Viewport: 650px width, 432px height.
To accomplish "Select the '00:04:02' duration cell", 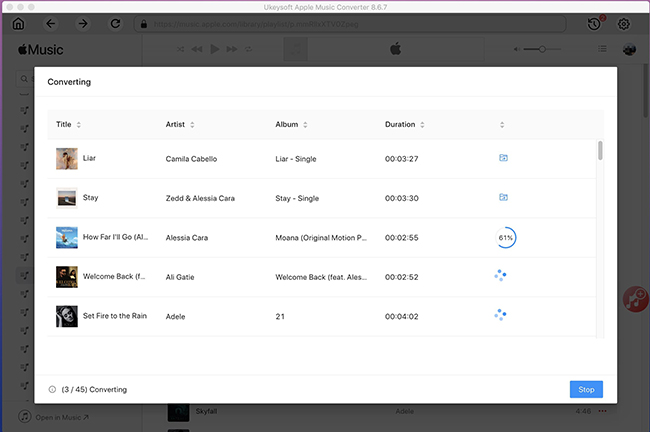I will [401, 316].
